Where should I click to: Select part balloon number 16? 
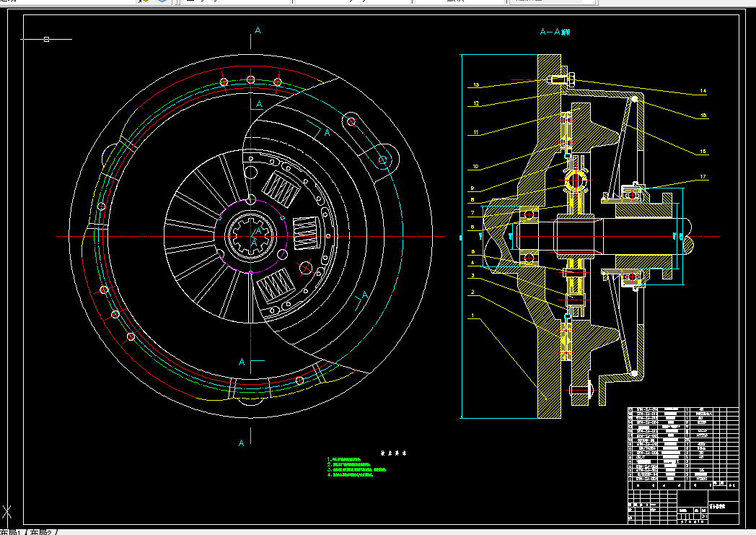703,152
